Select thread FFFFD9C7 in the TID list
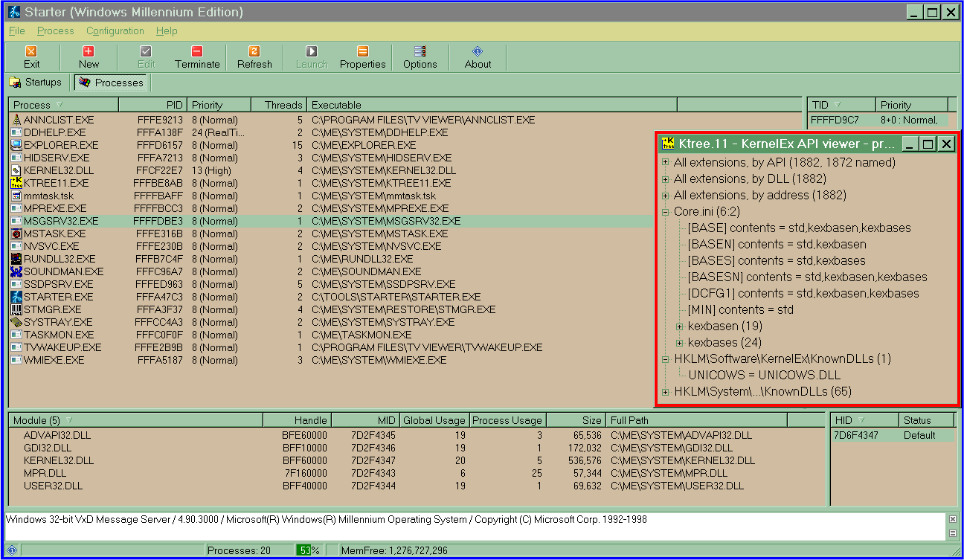The height and width of the screenshot is (560, 964). 878,120
